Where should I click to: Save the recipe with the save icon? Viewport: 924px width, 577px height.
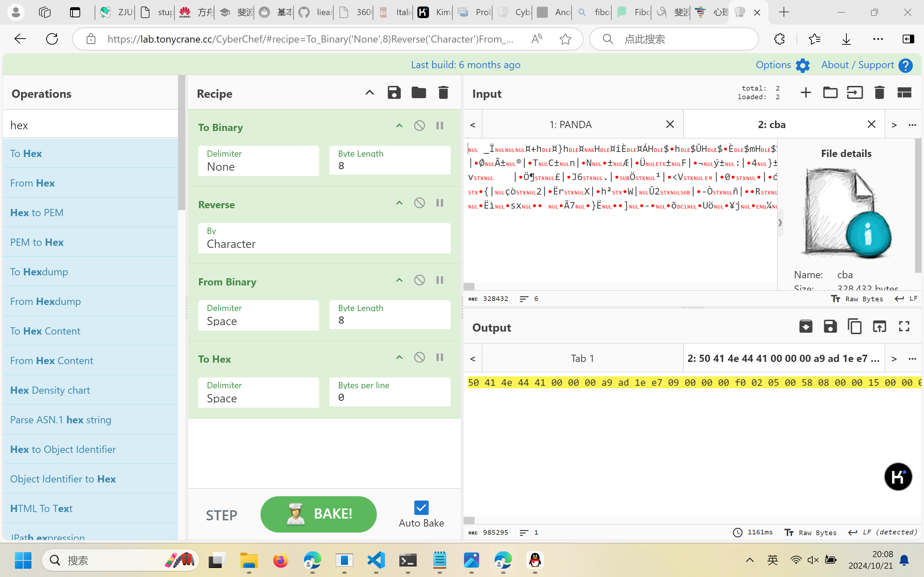point(394,93)
